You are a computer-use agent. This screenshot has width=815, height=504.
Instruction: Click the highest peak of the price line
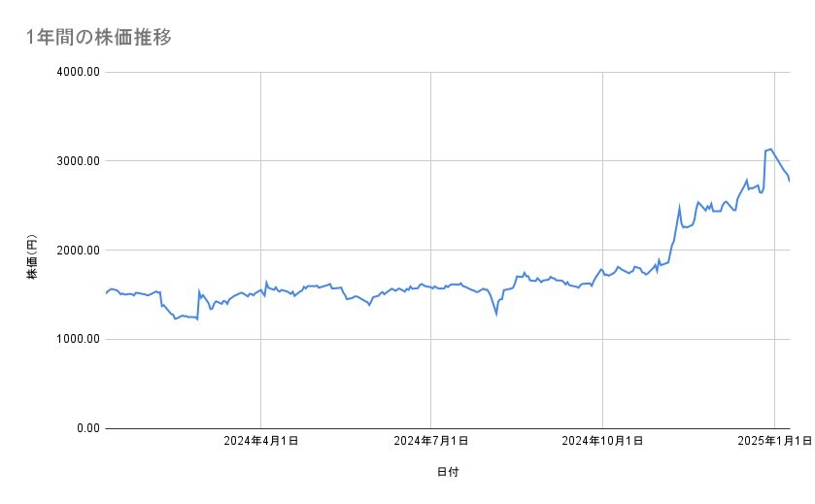pos(770,150)
